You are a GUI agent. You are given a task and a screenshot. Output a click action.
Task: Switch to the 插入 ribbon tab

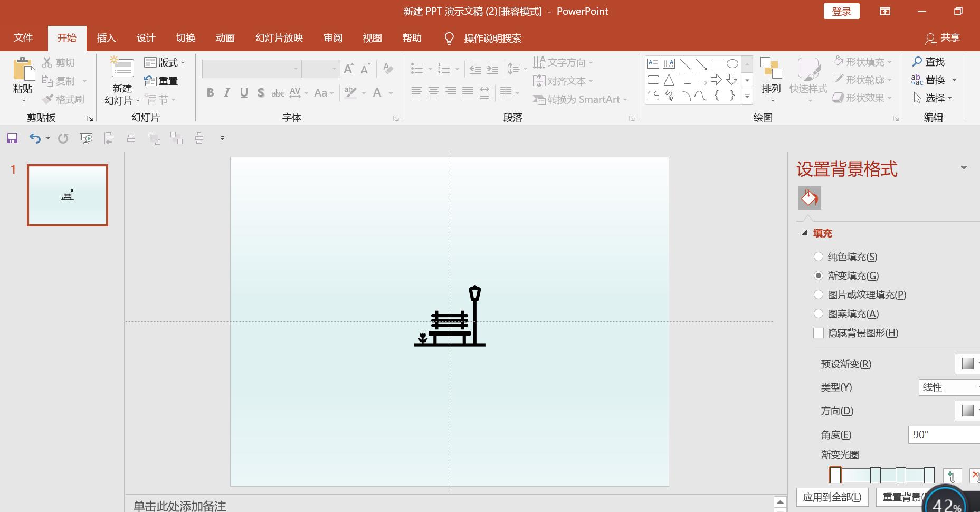106,37
